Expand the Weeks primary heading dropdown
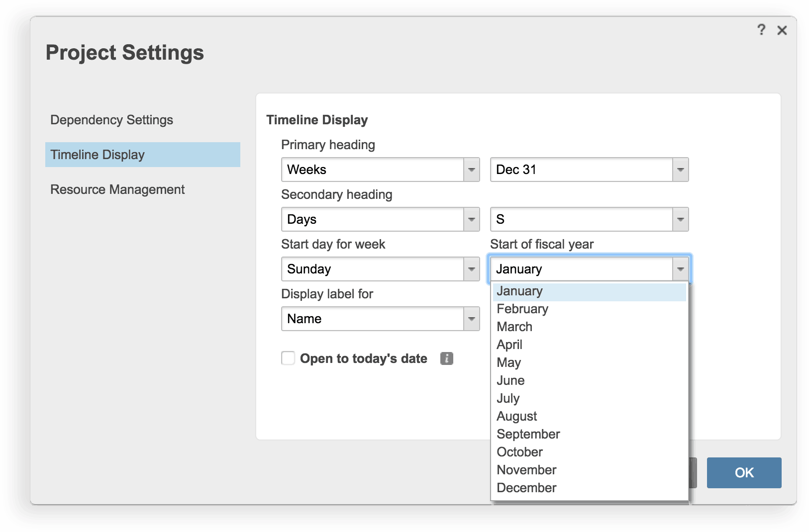 tap(471, 170)
